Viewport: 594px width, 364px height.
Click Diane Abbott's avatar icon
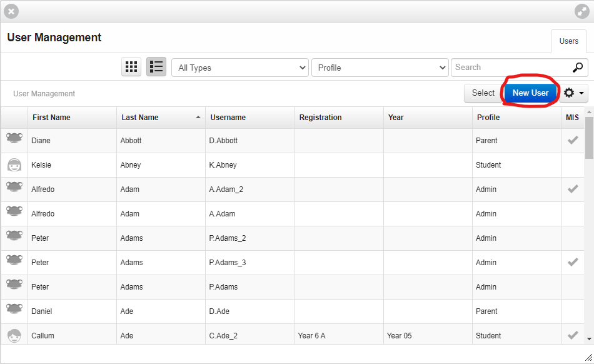coord(14,138)
